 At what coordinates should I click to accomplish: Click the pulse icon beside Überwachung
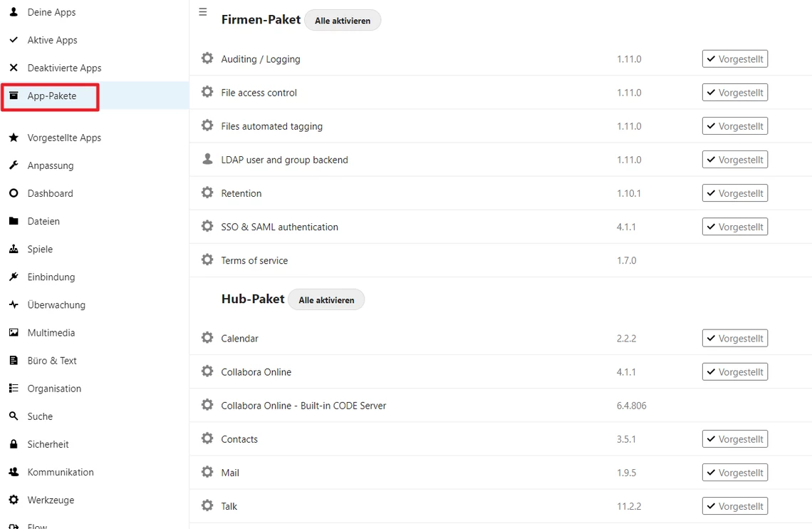point(14,304)
